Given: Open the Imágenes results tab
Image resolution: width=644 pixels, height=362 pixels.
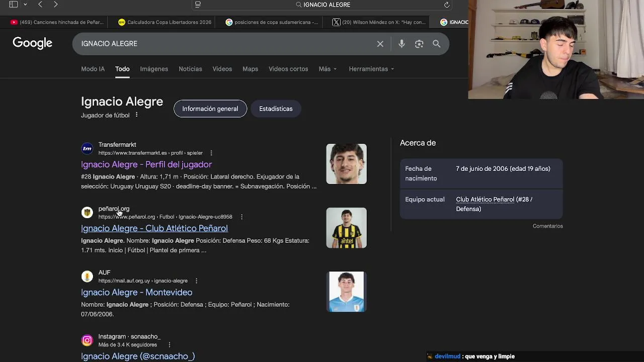Looking at the screenshot, I should [154, 69].
